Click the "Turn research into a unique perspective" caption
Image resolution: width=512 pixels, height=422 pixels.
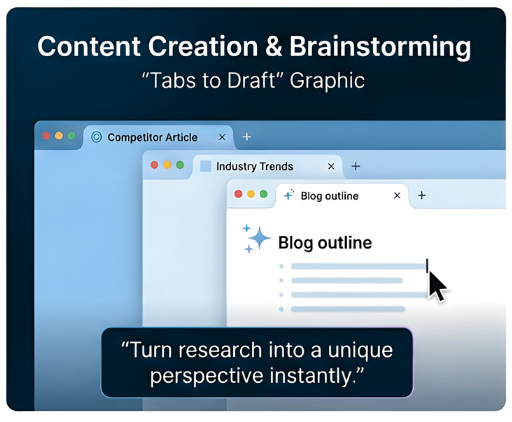pos(257,363)
